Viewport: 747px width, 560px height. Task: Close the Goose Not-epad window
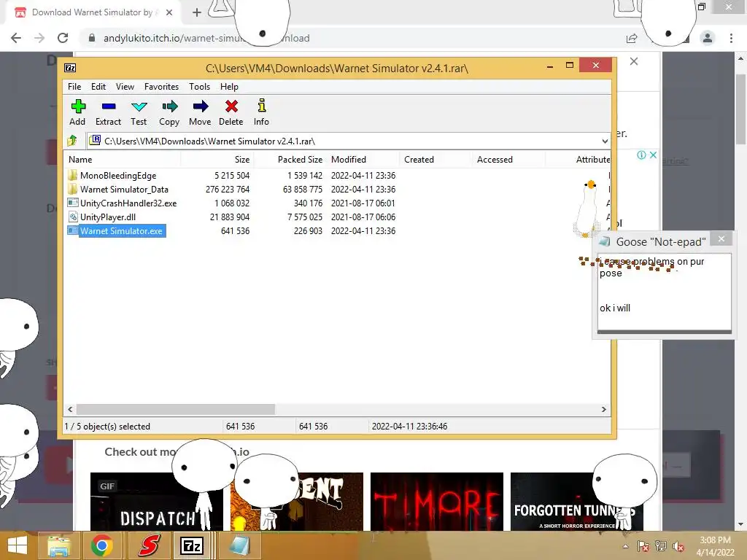pos(721,239)
